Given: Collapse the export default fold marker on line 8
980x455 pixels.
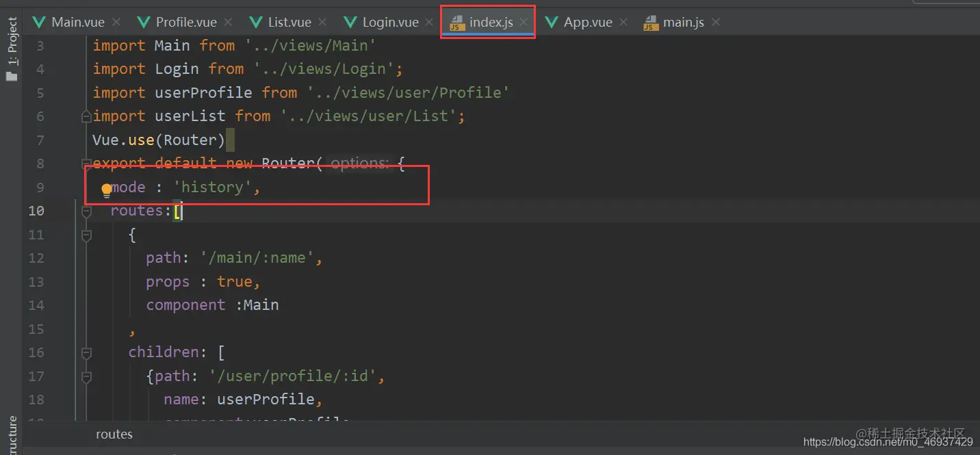Looking at the screenshot, I should pos(86,164).
